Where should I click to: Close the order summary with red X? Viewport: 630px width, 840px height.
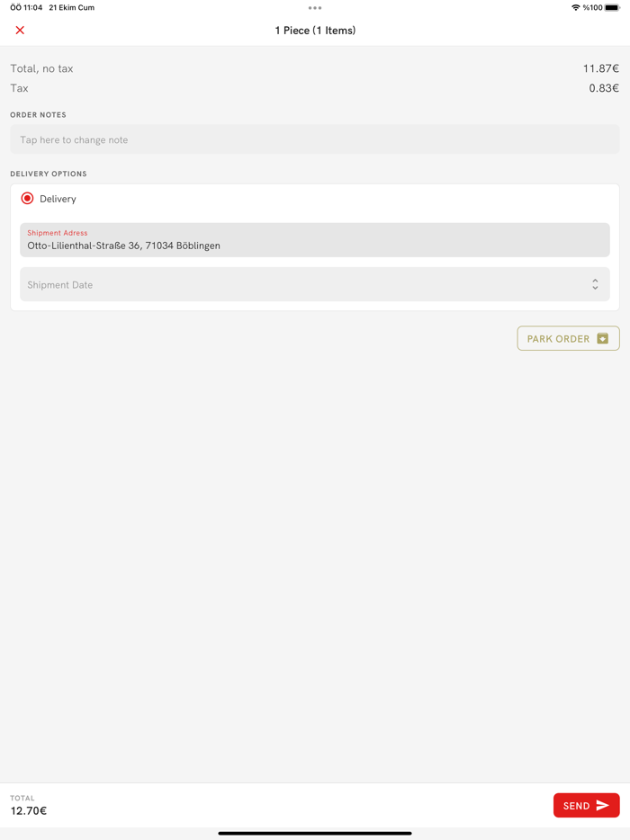coord(20,30)
